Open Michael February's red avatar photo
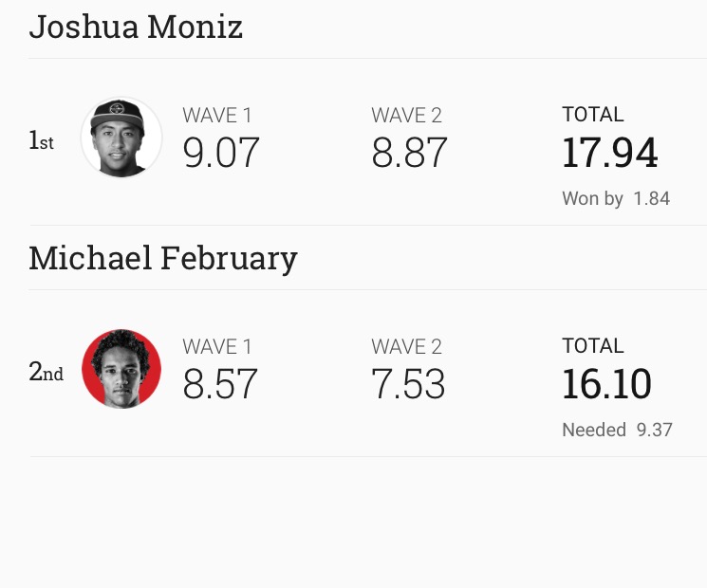 [x=121, y=369]
